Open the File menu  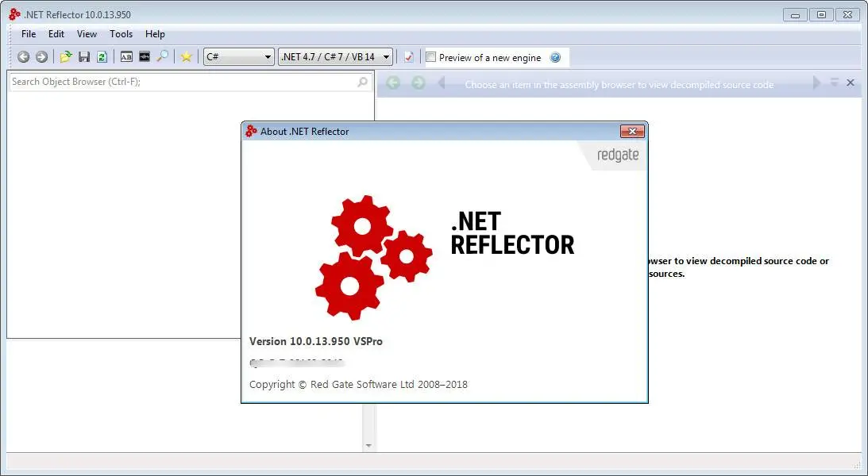(29, 34)
